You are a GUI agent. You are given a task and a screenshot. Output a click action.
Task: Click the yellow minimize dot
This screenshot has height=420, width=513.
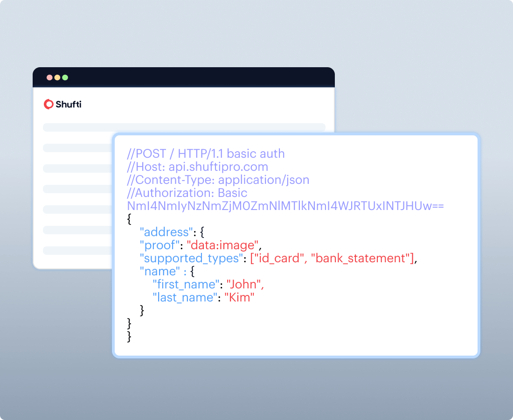point(57,77)
